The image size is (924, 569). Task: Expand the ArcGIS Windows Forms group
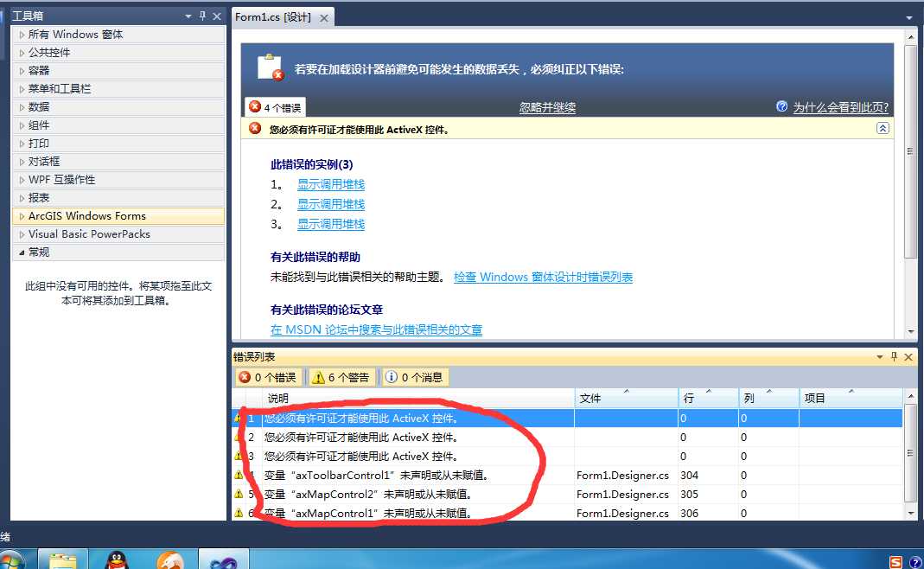coord(118,216)
